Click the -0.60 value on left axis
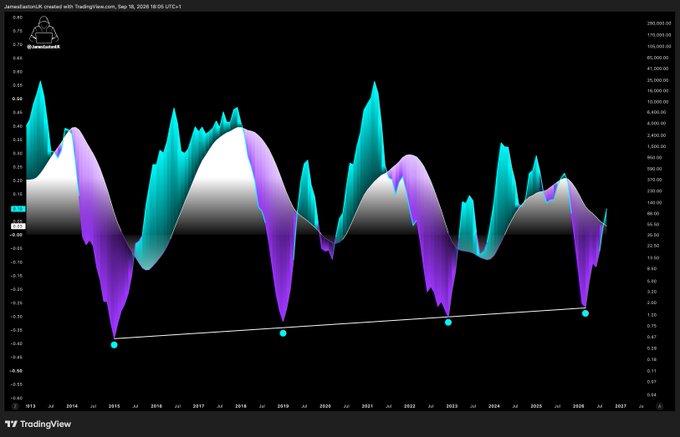The height and width of the screenshot is (437, 680). 17,398
